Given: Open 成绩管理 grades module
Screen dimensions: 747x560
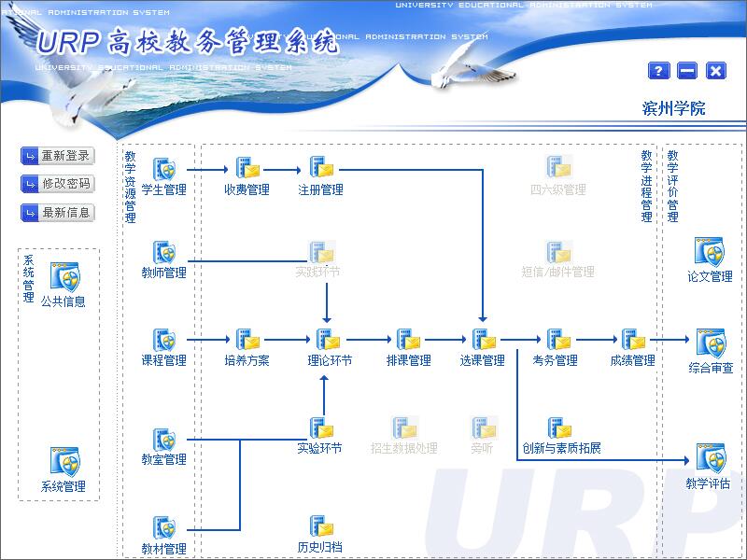Looking at the screenshot, I should coord(632,341).
